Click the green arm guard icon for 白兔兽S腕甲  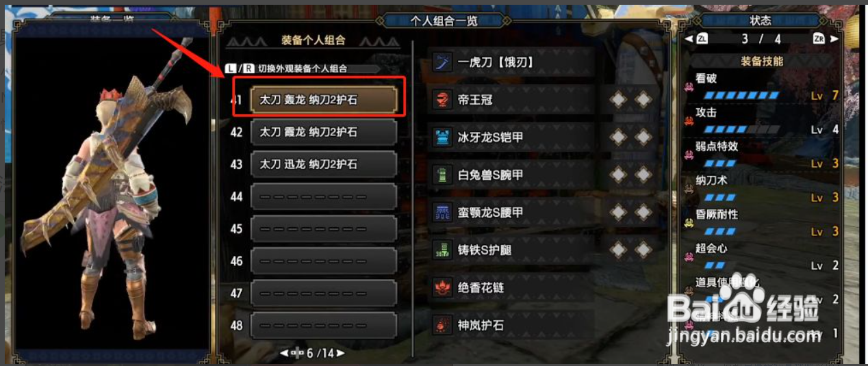[x=443, y=176]
